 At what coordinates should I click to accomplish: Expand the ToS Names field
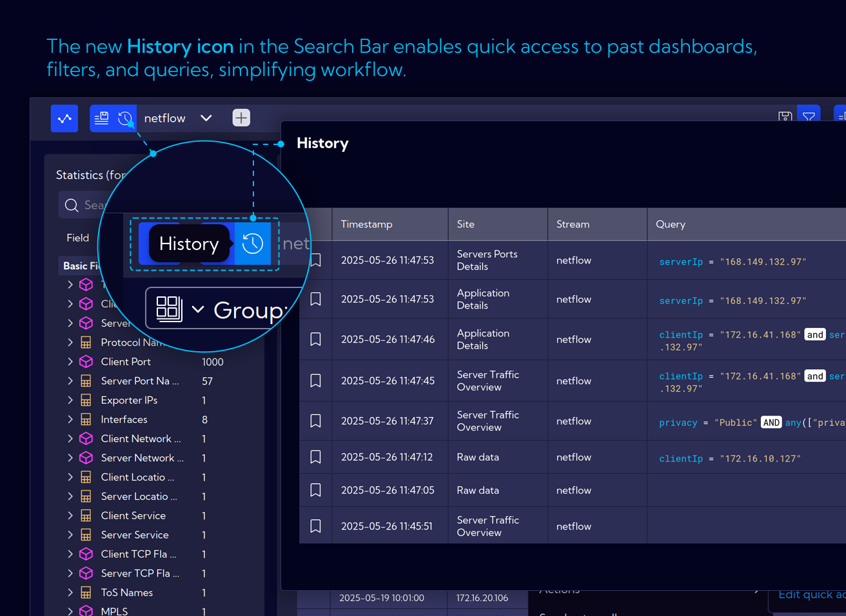tap(70, 592)
